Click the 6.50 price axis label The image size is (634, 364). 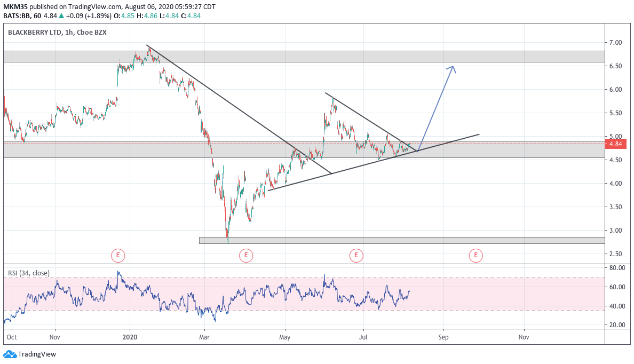pyautogui.click(x=615, y=66)
